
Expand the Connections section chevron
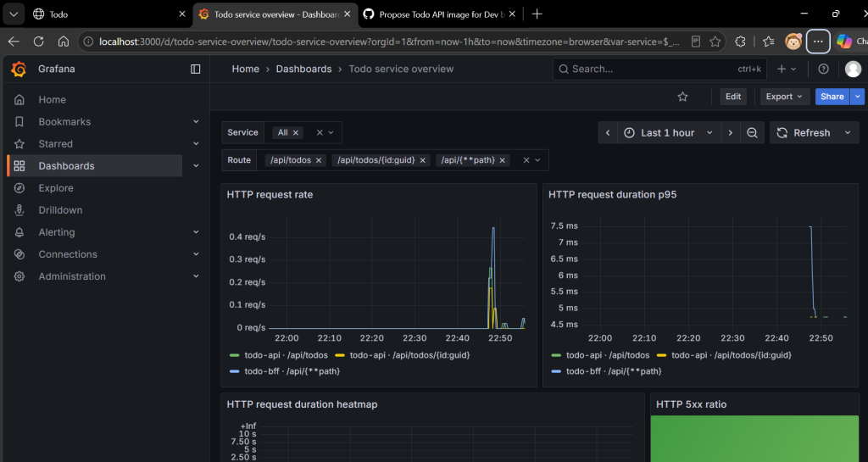tap(196, 254)
